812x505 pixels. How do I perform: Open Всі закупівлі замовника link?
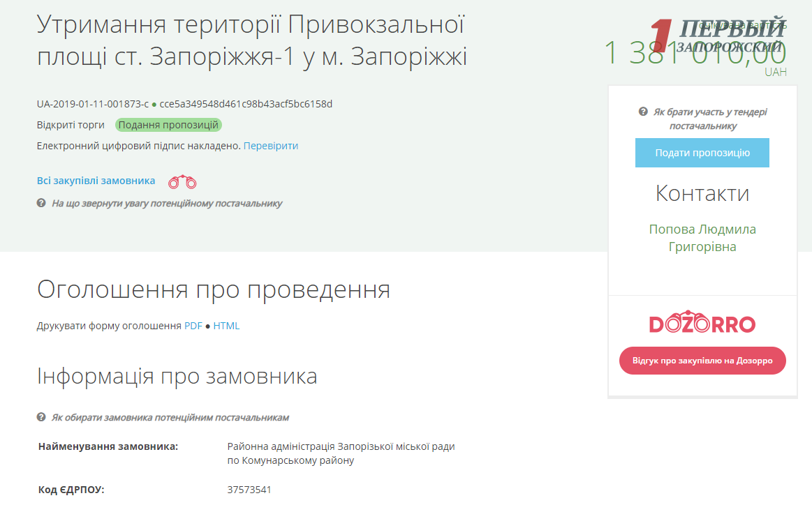96,181
